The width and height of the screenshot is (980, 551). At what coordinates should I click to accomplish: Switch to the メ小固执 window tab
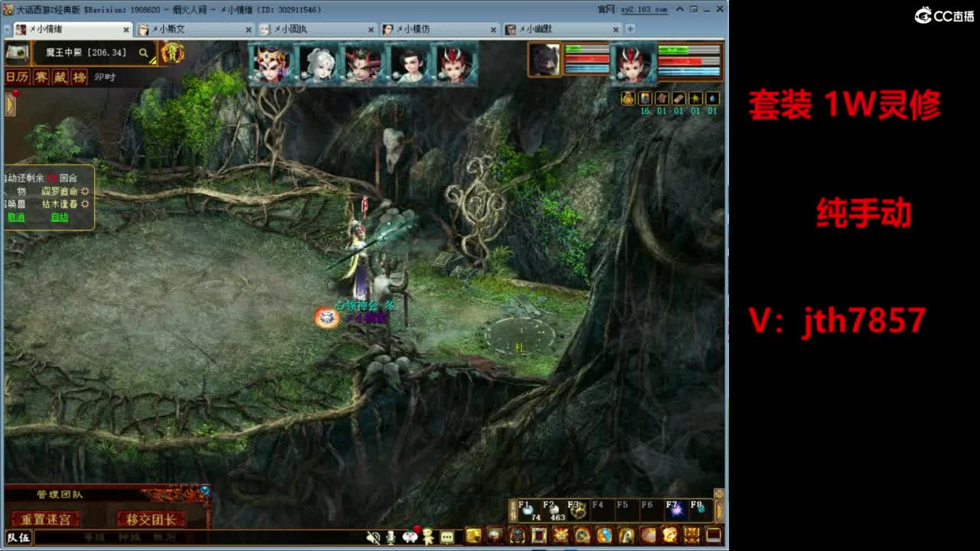pos(317,29)
